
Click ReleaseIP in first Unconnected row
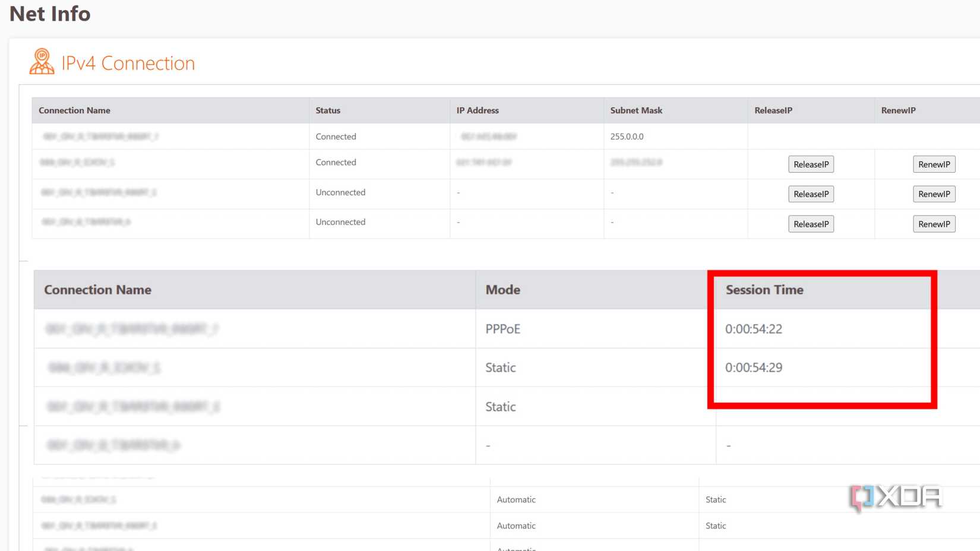point(811,194)
